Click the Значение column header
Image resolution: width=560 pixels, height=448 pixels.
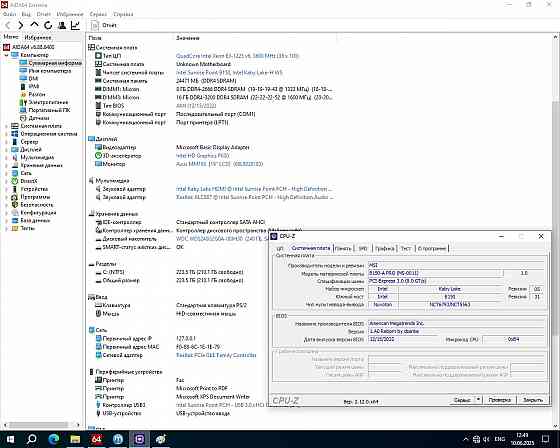pos(188,38)
